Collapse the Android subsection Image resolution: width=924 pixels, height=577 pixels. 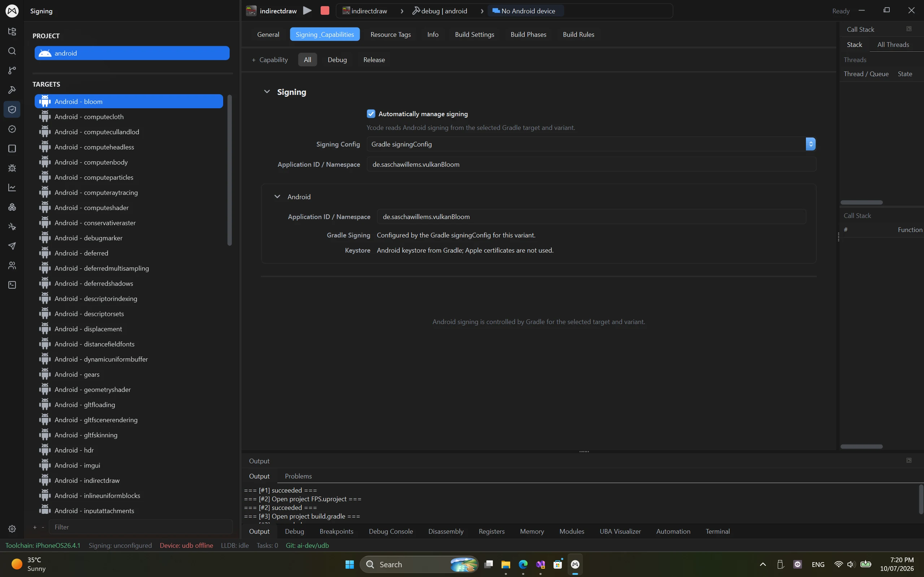click(x=277, y=197)
